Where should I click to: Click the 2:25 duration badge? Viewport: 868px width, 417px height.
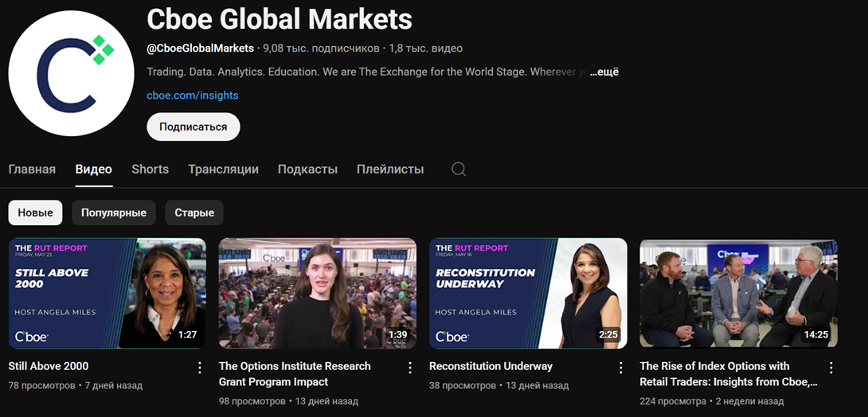click(x=608, y=334)
